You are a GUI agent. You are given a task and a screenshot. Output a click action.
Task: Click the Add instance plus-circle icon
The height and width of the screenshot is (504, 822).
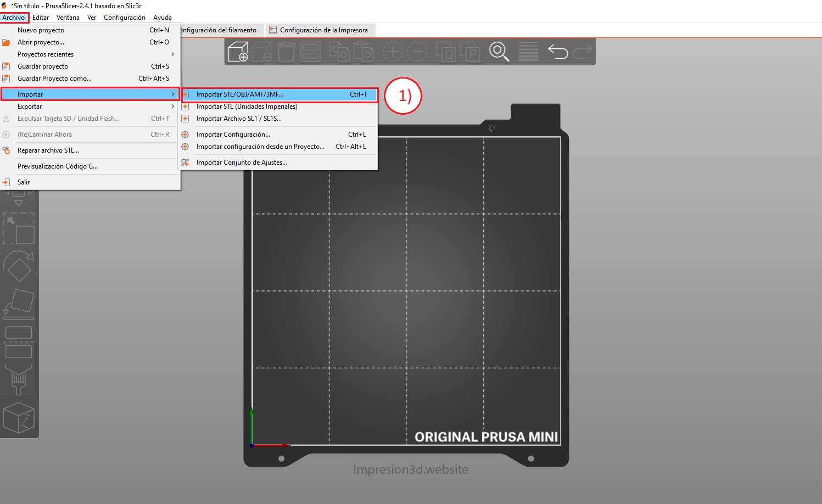tap(393, 52)
